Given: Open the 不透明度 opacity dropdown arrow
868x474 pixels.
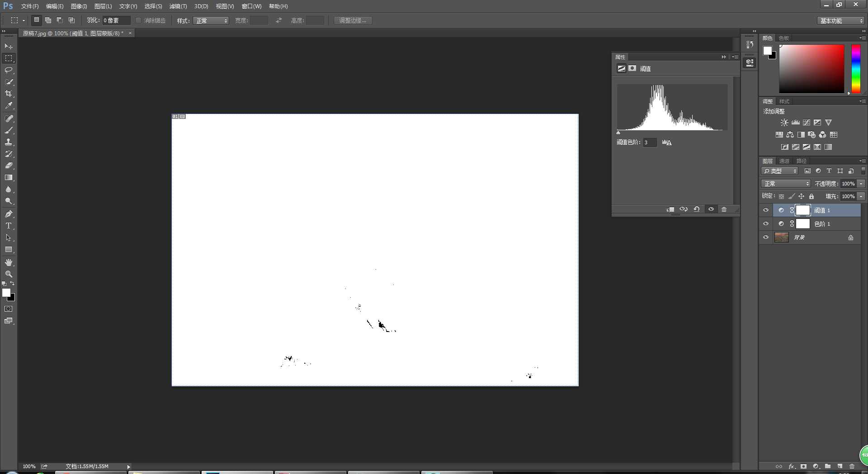Looking at the screenshot, I should pos(861,184).
